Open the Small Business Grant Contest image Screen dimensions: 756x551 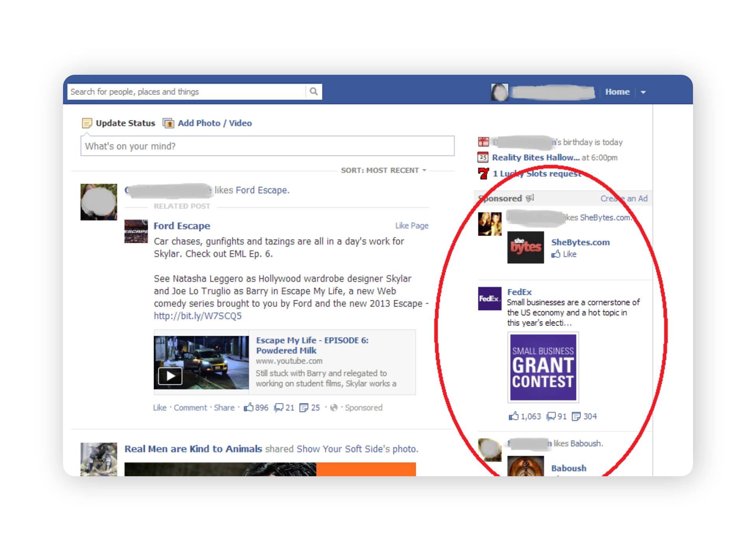coord(543,367)
